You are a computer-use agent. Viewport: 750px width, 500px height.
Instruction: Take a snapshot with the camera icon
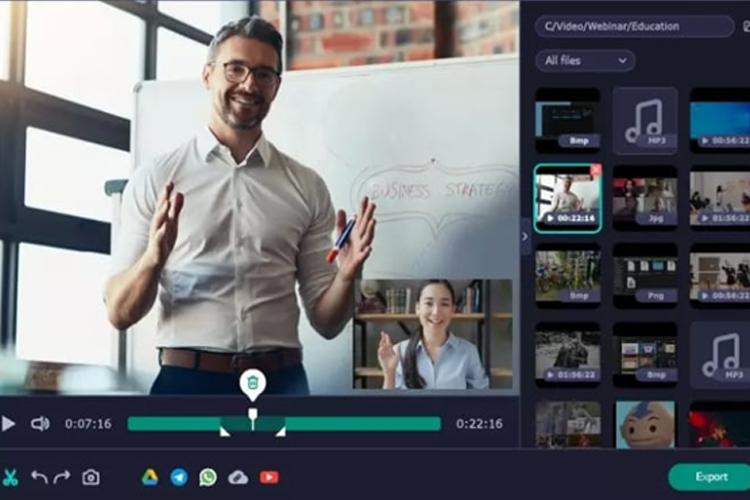click(91, 477)
